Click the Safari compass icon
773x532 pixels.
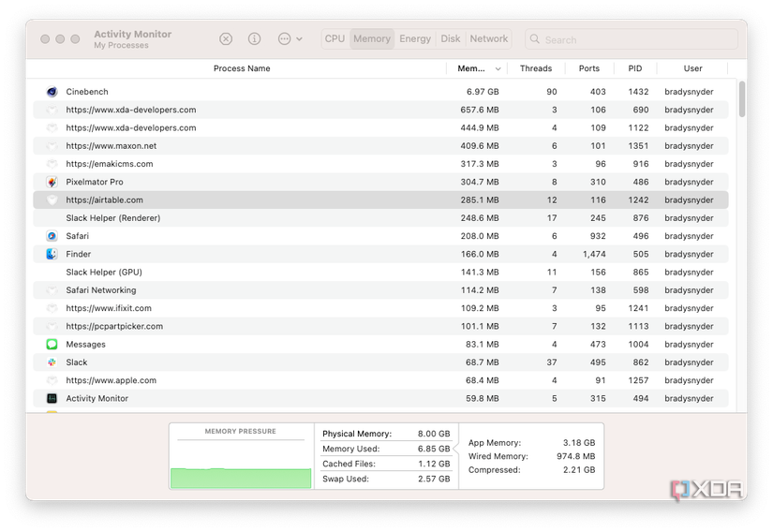(x=52, y=236)
